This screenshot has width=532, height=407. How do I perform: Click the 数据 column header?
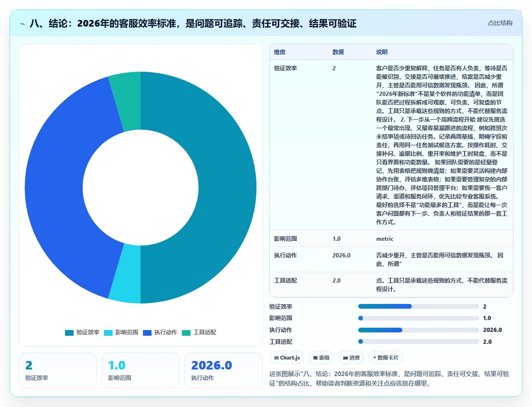click(x=338, y=52)
